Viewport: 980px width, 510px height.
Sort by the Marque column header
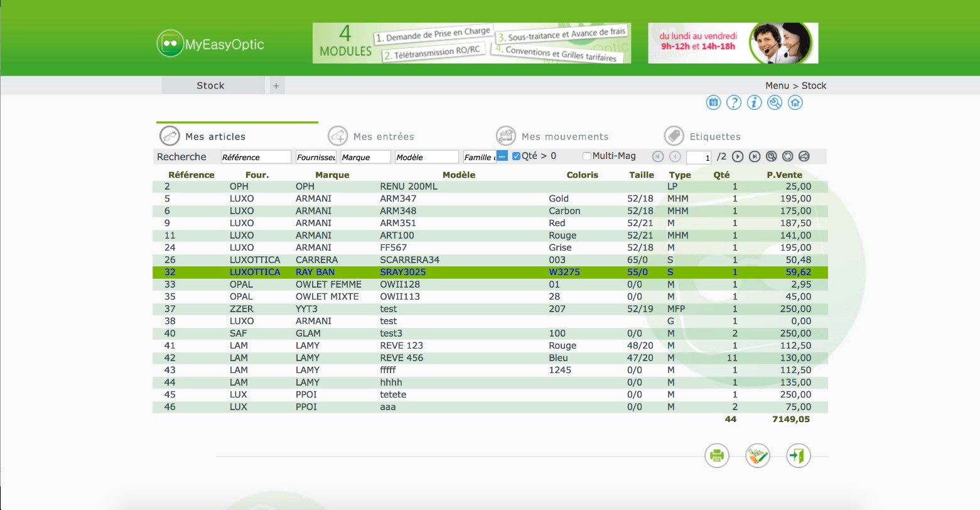332,175
